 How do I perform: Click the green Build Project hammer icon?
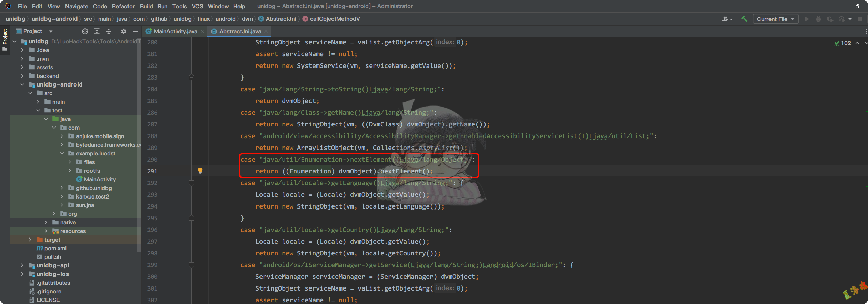(744, 19)
